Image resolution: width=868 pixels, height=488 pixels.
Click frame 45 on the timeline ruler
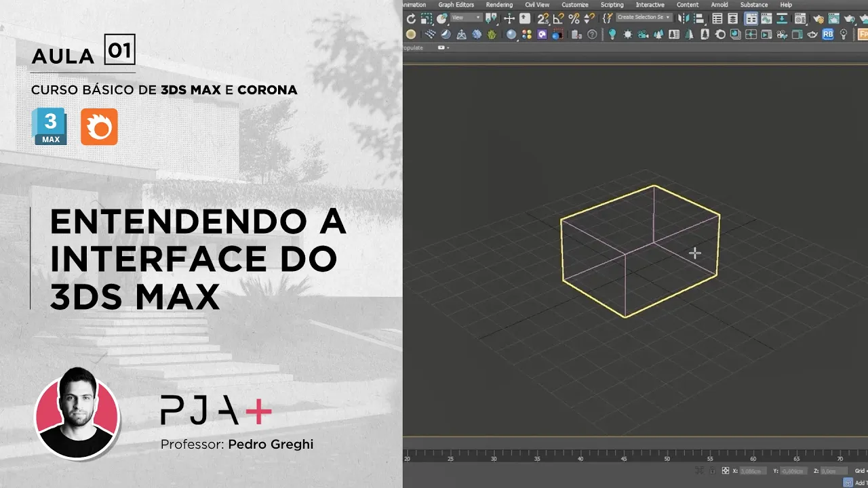[624, 459]
